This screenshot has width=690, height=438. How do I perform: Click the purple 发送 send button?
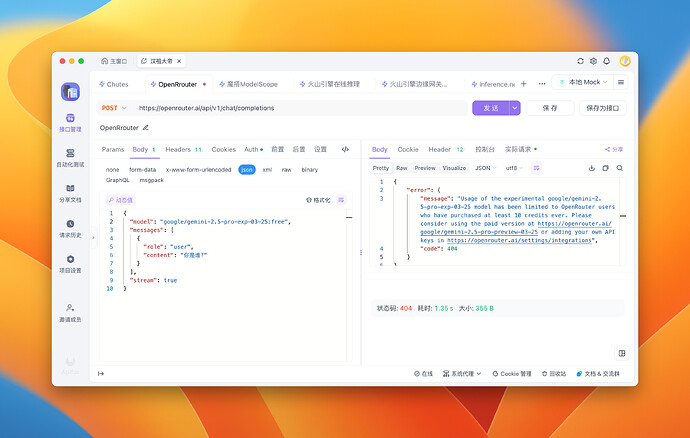point(491,108)
